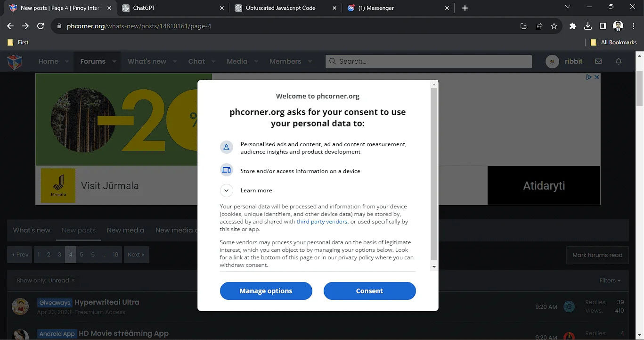644x340 pixels.
Task: Click the page vertical scrollbar
Action: (x=640, y=88)
